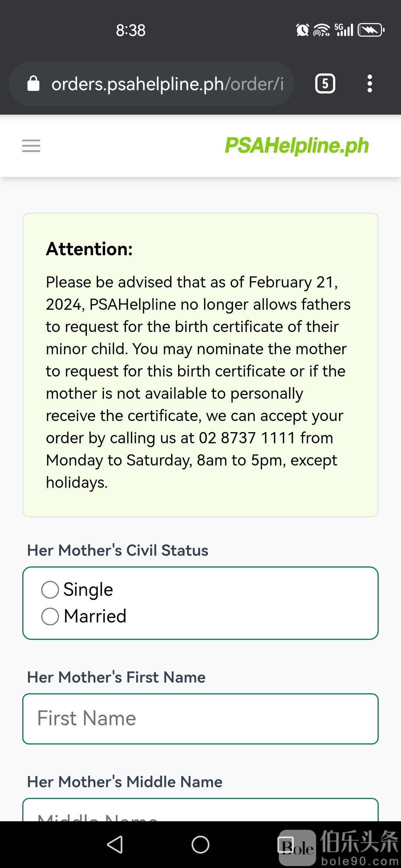Tap the site security lock icon

[x=33, y=83]
